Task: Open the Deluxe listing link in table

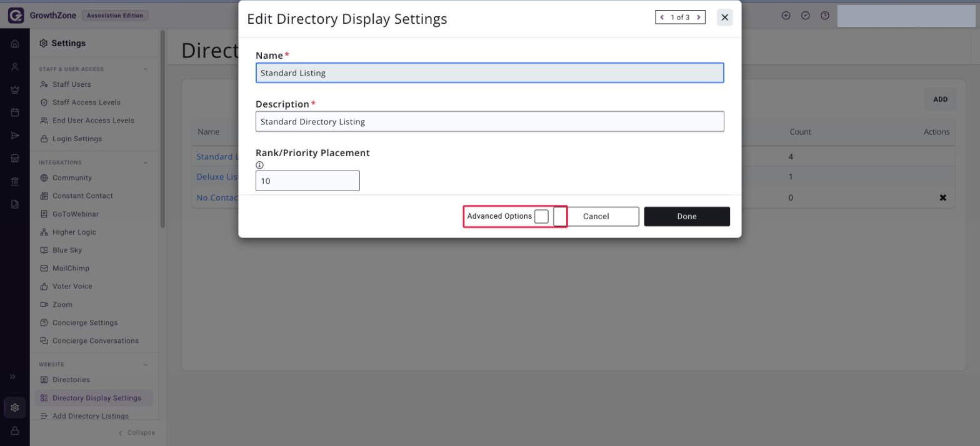Action: pos(217,177)
